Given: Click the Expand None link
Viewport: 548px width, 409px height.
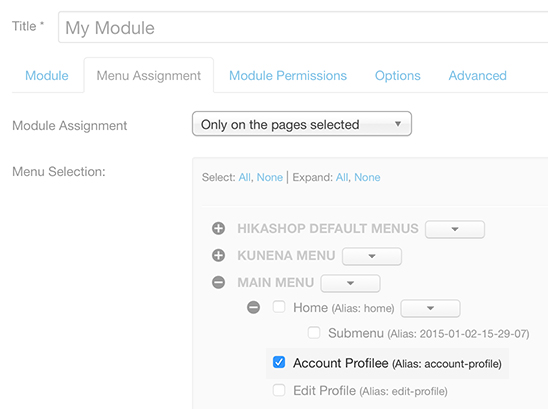Looking at the screenshot, I should point(367,178).
